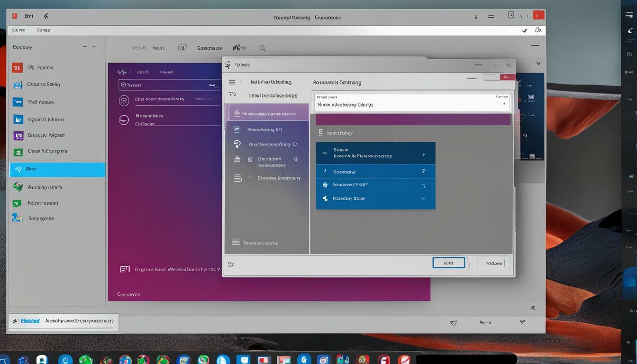Image resolution: width=637 pixels, height=364 pixels.
Task: Click the blue-outlined button at the dialog's bottom
Action: (x=448, y=263)
